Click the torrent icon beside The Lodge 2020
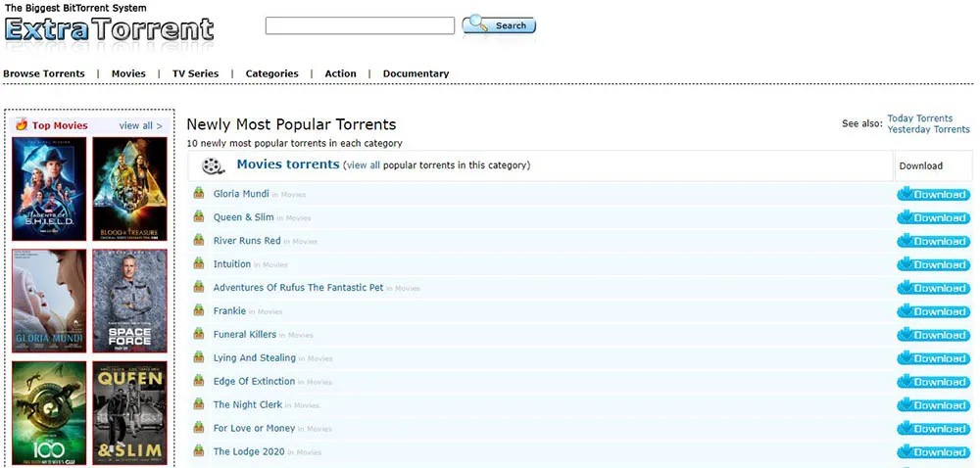Screen dimensions: 980x468 pyautogui.click(x=199, y=450)
